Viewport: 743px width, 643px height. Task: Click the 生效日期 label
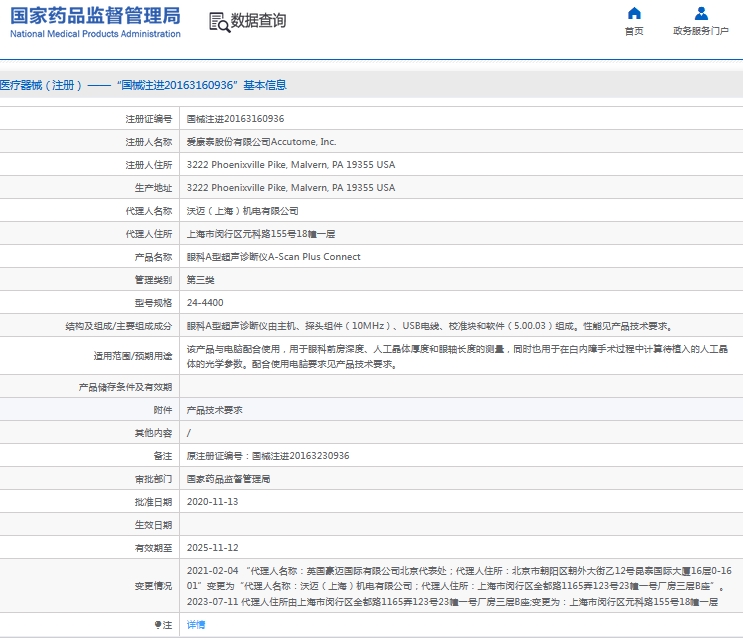(154, 525)
